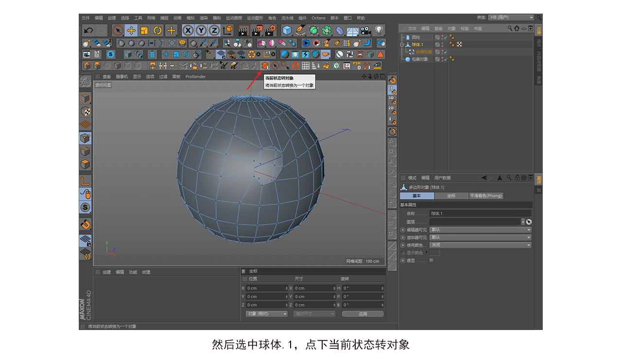The height and width of the screenshot is (364, 622).
Task: Open the 摄像机 viewport menu
Action: point(122,77)
